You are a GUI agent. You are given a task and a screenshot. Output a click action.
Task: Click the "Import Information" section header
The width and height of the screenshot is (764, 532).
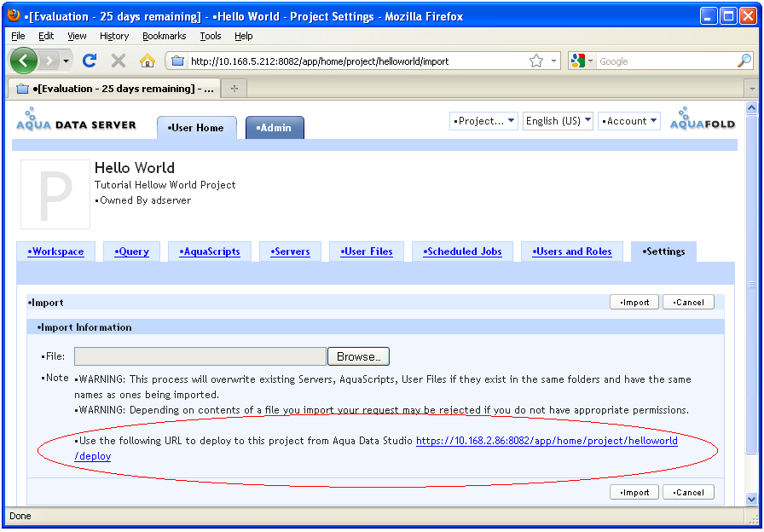[x=84, y=327]
